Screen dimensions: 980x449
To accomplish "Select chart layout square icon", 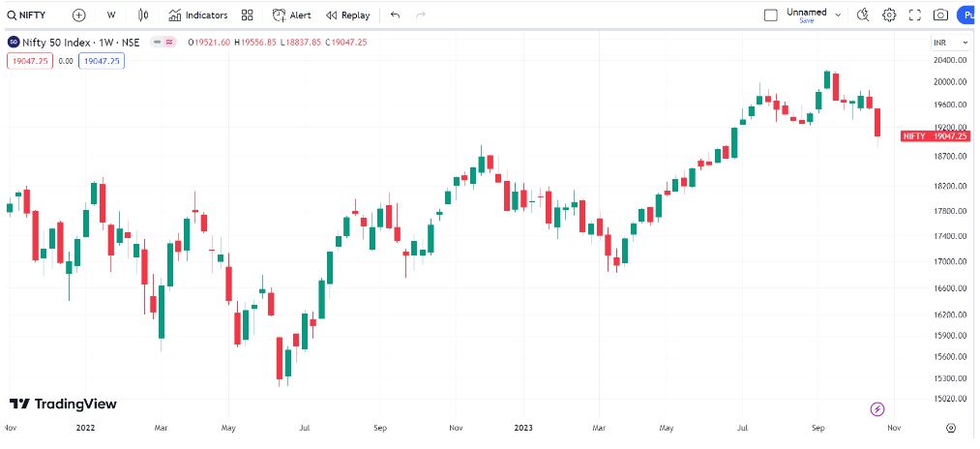I will tap(771, 15).
